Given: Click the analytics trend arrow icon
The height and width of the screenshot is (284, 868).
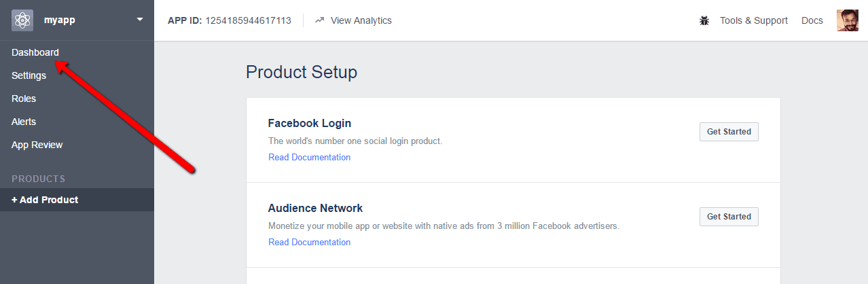Looking at the screenshot, I should pos(320,20).
